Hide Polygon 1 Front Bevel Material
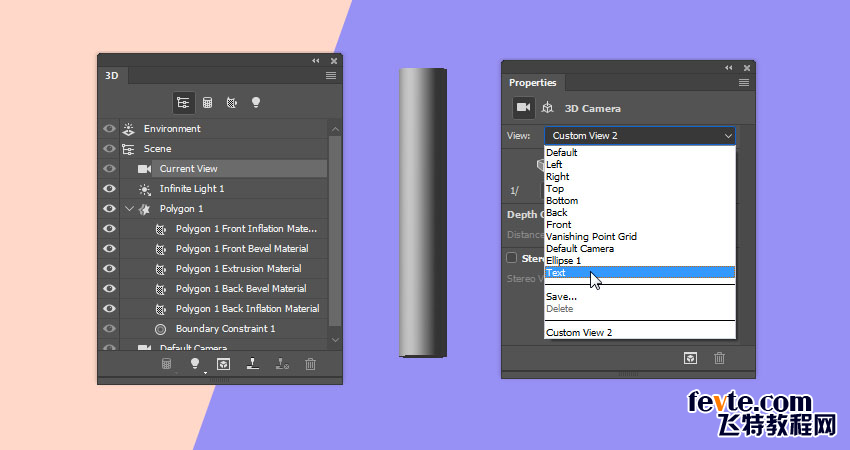This screenshot has width=850, height=450. click(109, 248)
